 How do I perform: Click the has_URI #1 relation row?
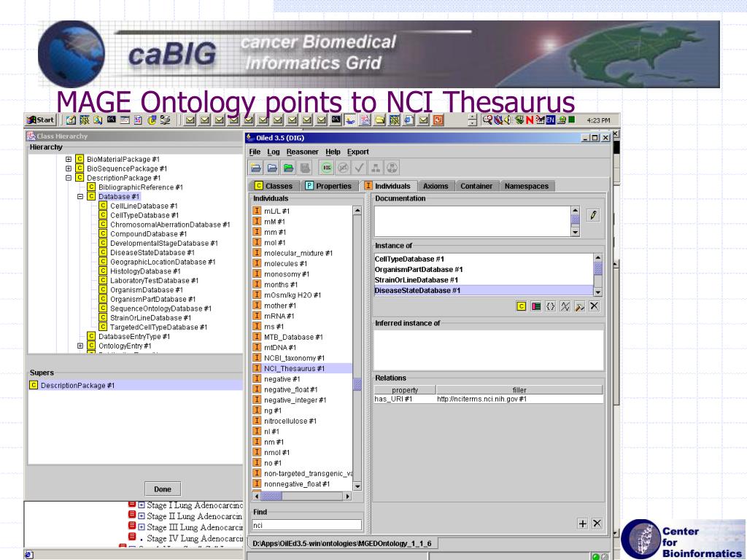[x=488, y=399]
